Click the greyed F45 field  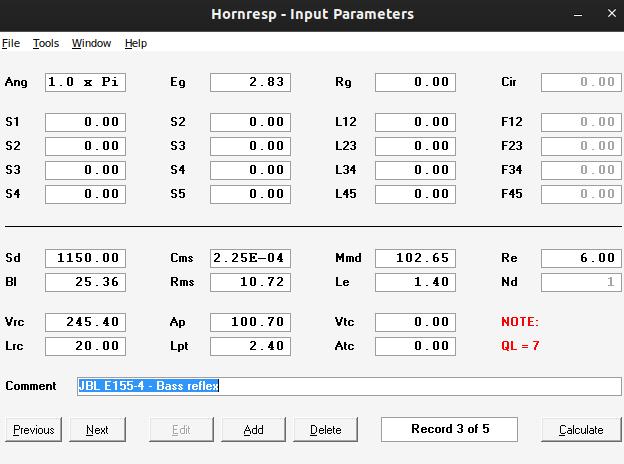click(x=581, y=194)
